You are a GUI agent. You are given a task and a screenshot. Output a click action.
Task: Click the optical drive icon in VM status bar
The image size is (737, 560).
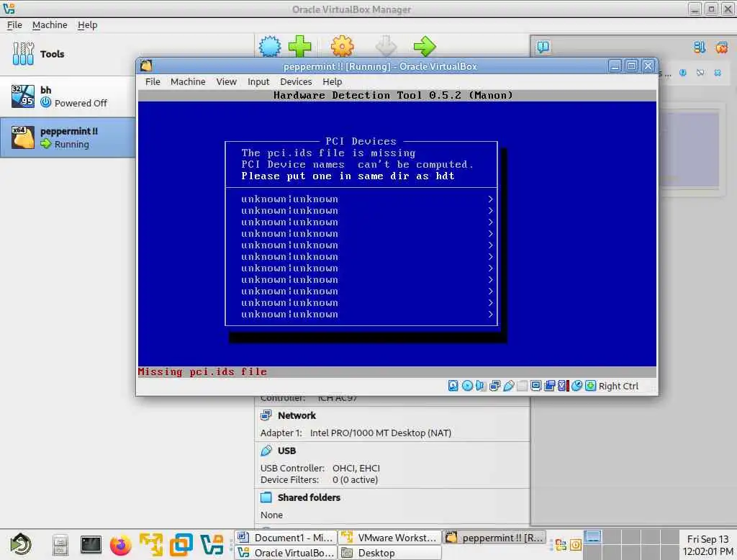pyautogui.click(x=467, y=386)
